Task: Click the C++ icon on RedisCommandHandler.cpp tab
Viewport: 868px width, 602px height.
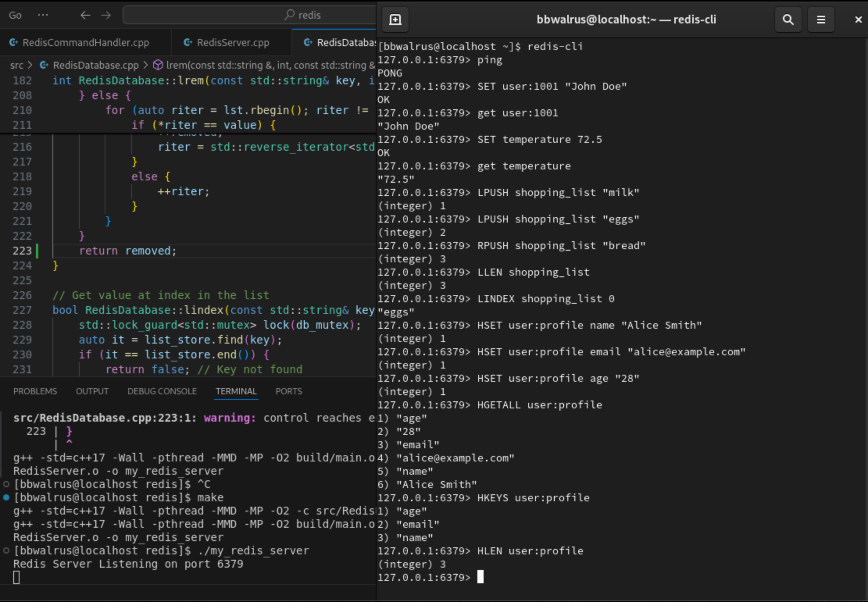Action: tap(14, 42)
